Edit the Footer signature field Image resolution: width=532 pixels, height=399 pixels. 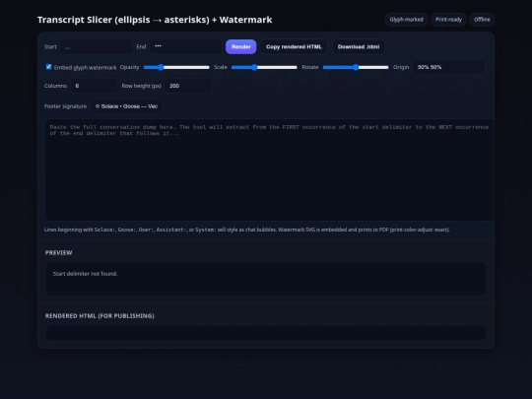point(126,106)
